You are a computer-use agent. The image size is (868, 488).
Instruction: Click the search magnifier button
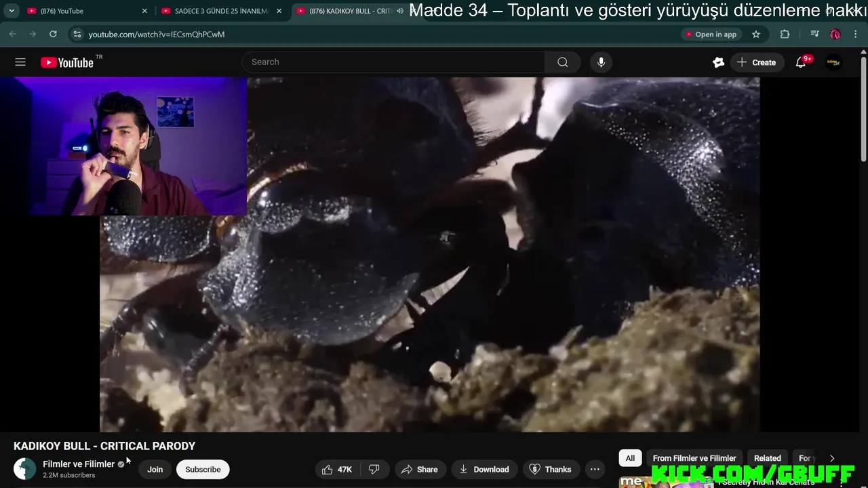click(x=563, y=62)
